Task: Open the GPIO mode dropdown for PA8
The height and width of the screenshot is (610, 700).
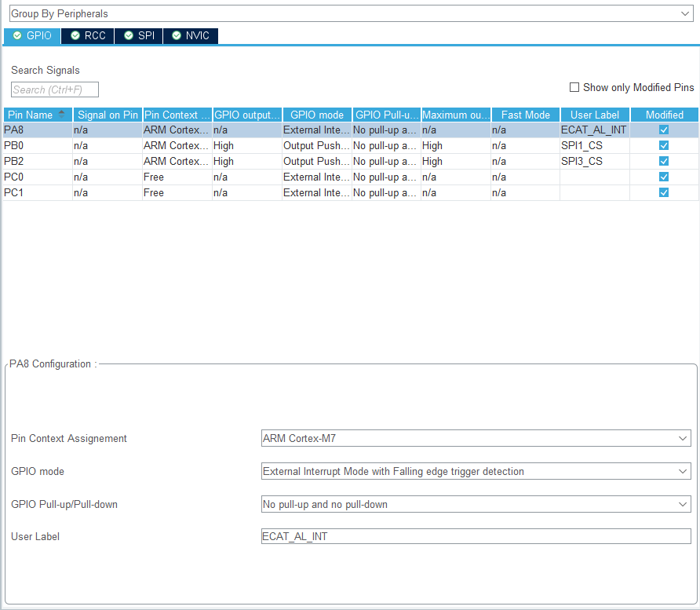Action: point(476,471)
